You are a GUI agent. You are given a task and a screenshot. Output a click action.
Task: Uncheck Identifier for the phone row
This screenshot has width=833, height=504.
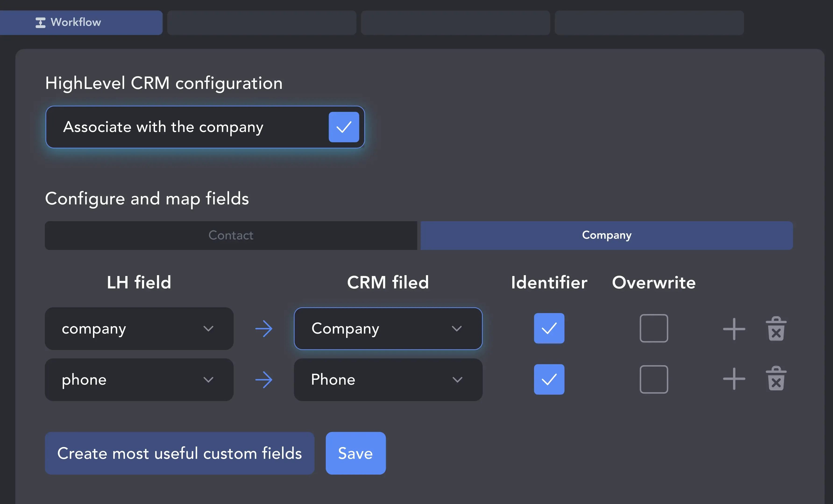(x=549, y=379)
